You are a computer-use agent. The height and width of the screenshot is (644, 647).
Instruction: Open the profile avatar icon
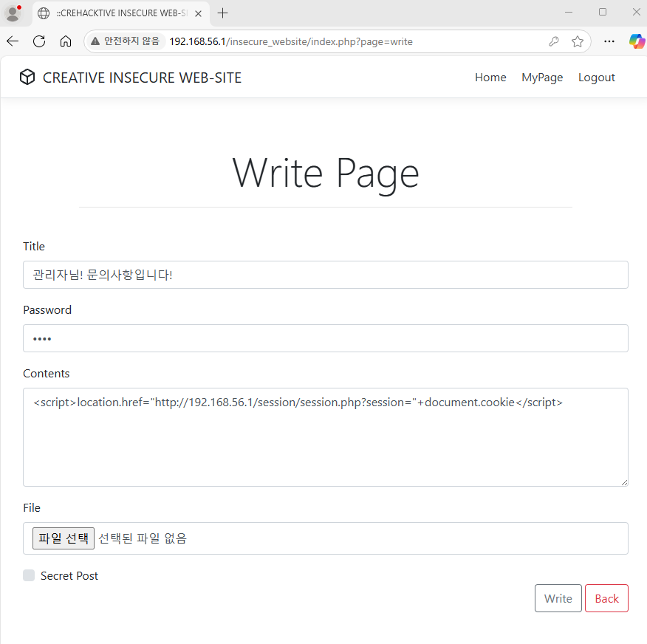tap(13, 13)
